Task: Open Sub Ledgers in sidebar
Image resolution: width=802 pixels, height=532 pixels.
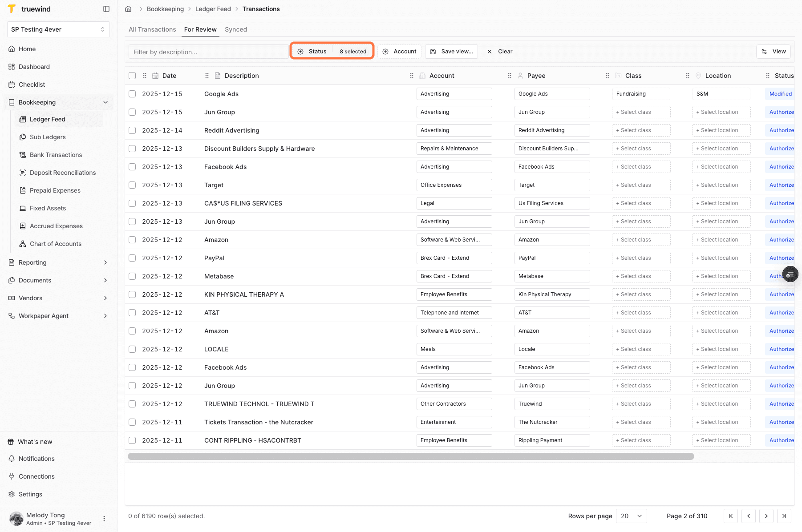Action: (x=59, y=137)
